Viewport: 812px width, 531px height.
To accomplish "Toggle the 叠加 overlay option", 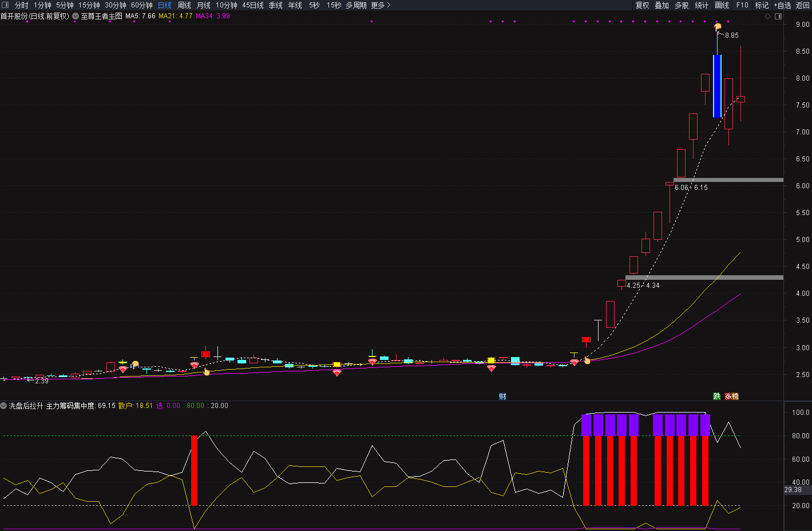I will tap(662, 5).
